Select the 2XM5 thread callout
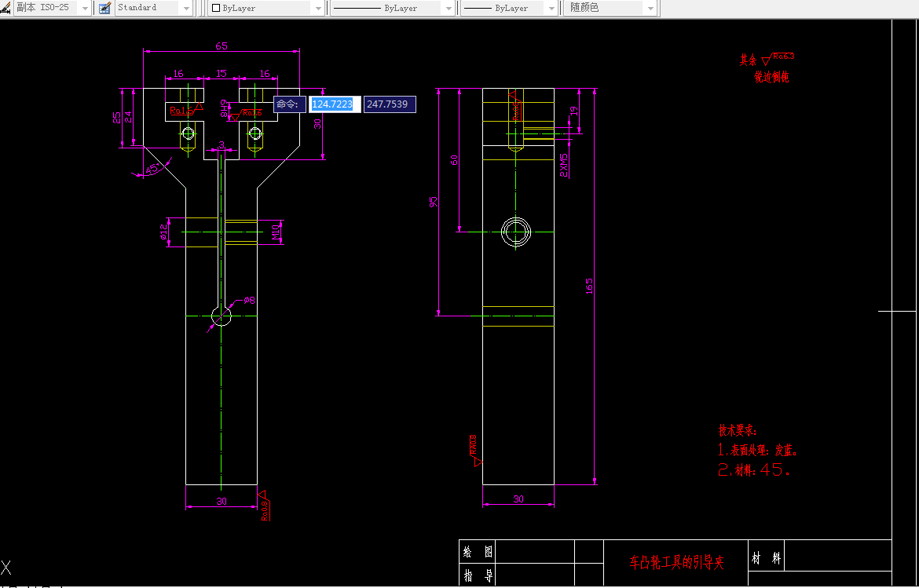The width and height of the screenshot is (919, 588). click(x=563, y=165)
